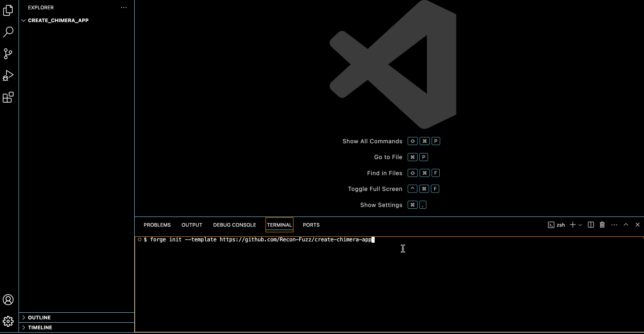Select the TERMINAL tab

[x=279, y=225]
